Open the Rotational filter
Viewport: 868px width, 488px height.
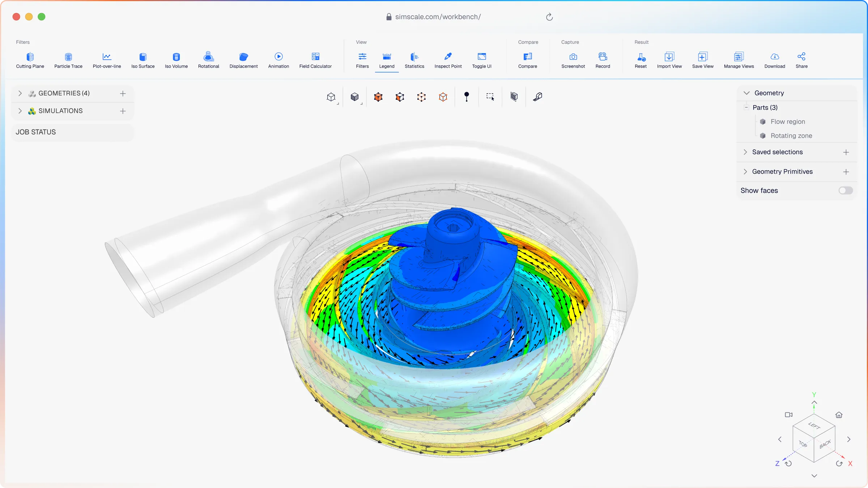tap(209, 60)
